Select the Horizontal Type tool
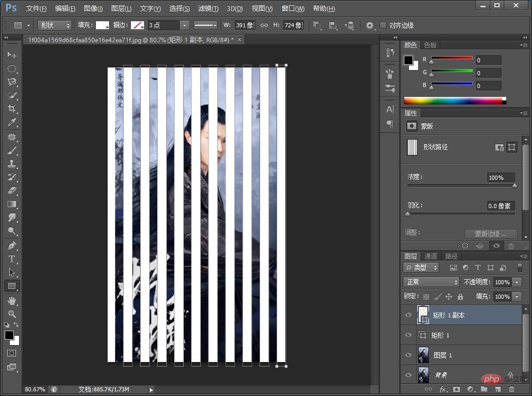 (12, 259)
